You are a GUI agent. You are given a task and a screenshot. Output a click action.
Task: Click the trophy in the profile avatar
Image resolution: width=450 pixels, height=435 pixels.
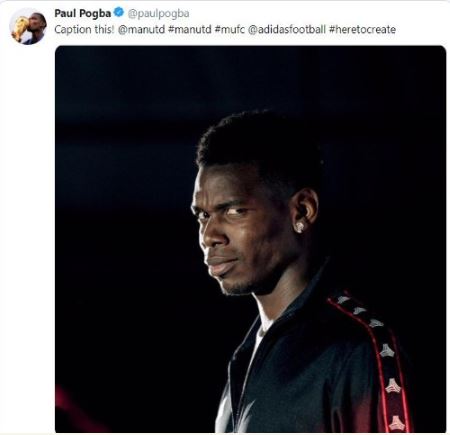(x=20, y=29)
